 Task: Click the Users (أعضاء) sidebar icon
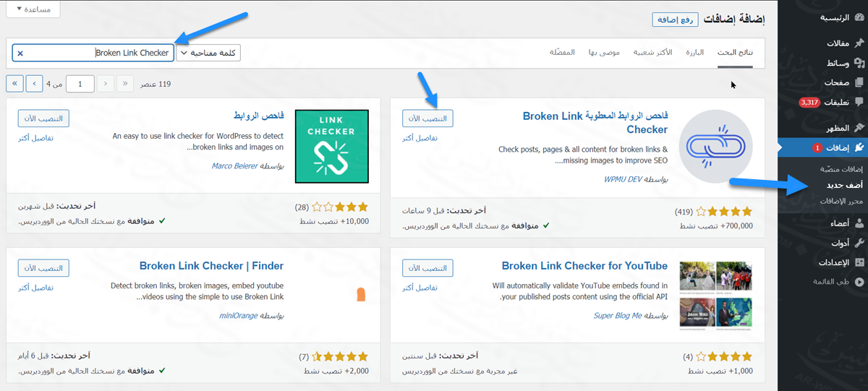859,223
